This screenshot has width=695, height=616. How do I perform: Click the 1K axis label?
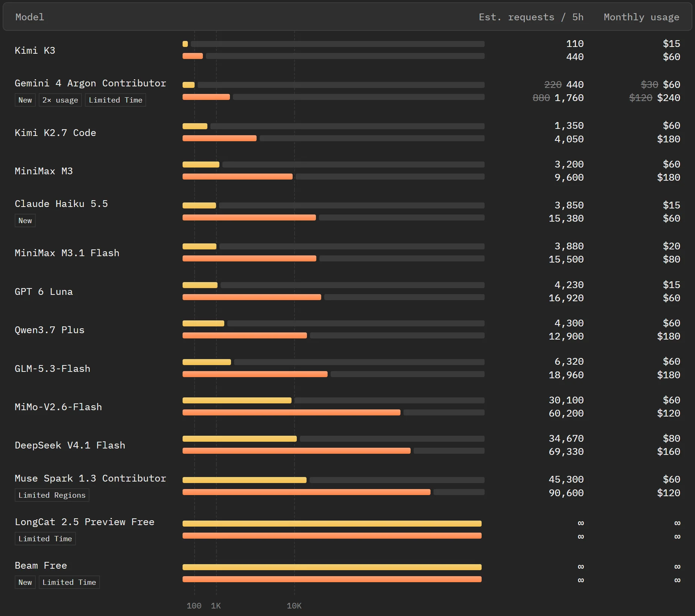pos(216,605)
